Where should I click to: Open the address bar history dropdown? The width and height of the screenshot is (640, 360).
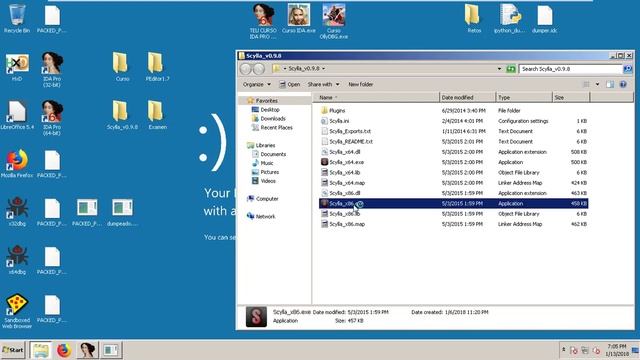(499, 69)
